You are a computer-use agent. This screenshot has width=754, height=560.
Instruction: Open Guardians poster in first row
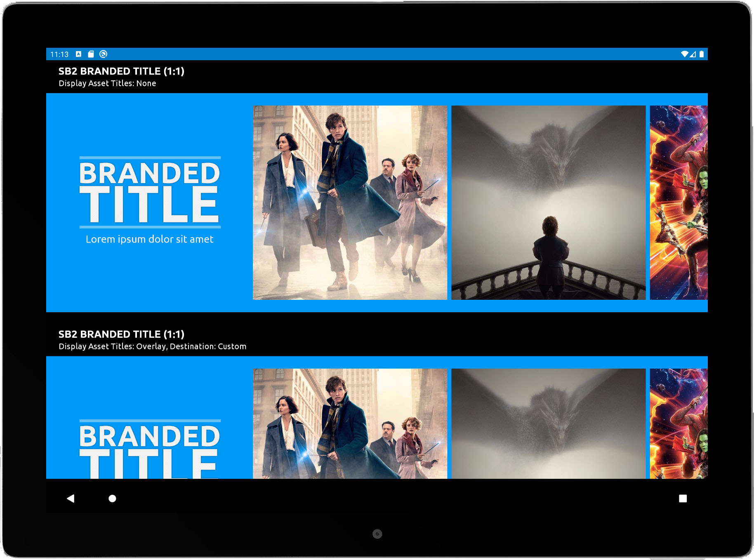coord(679,202)
